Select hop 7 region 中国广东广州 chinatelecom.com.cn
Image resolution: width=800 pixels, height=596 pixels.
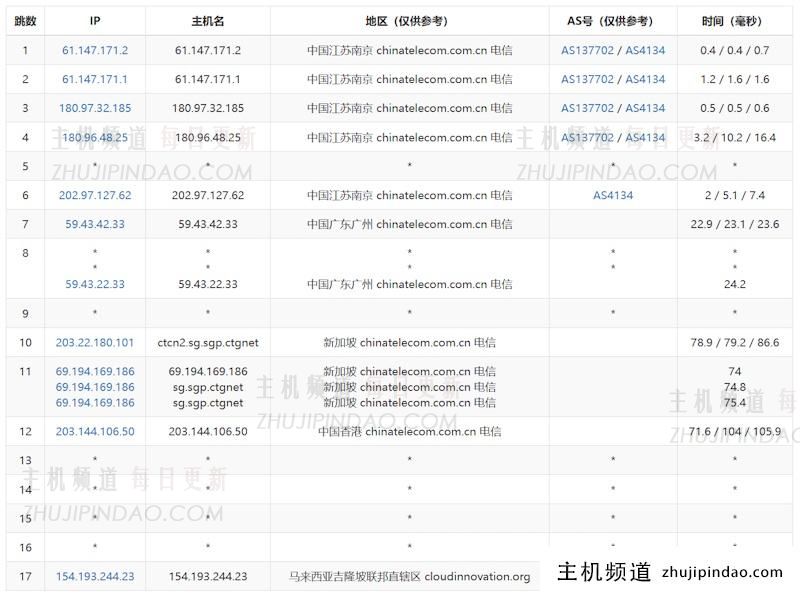tap(409, 224)
